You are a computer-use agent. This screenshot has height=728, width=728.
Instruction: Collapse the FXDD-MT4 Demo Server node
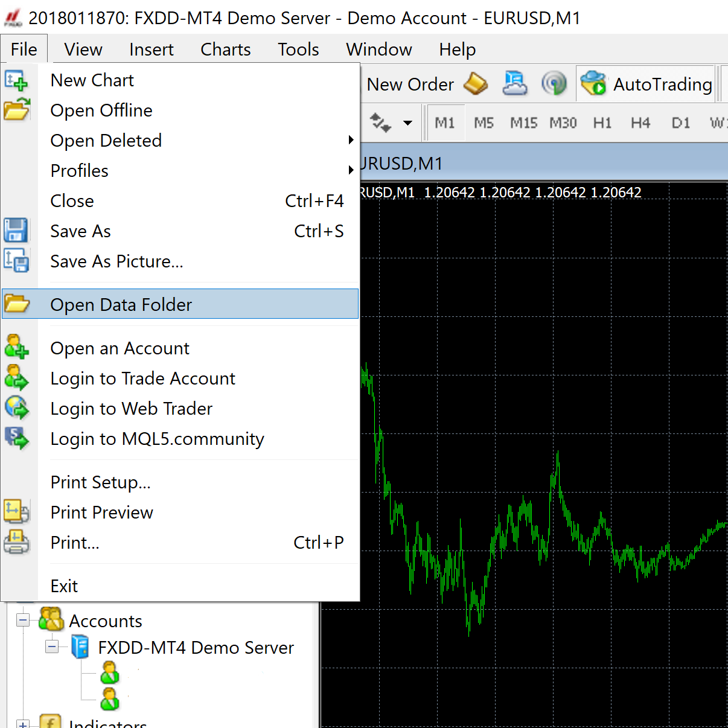tap(53, 647)
